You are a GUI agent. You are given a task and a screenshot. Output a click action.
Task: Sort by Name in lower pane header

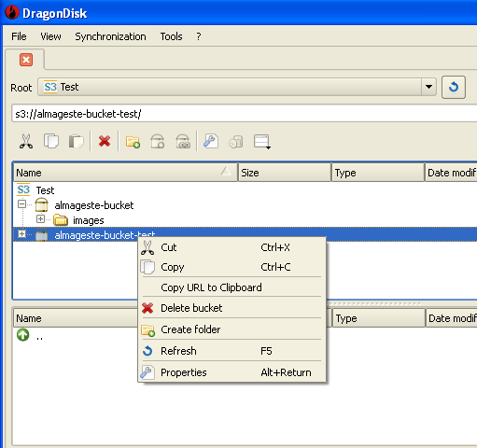coord(76,318)
